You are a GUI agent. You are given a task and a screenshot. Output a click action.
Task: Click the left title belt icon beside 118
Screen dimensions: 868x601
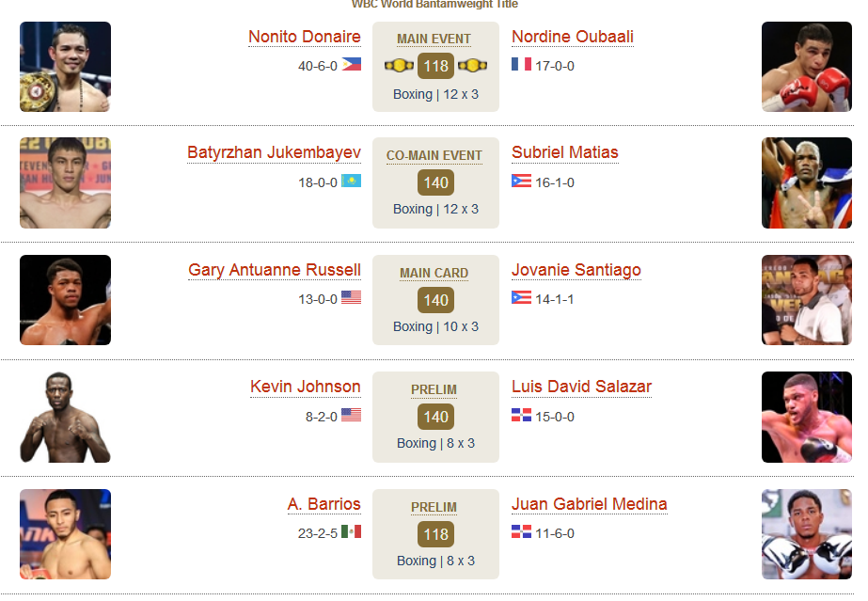point(399,66)
